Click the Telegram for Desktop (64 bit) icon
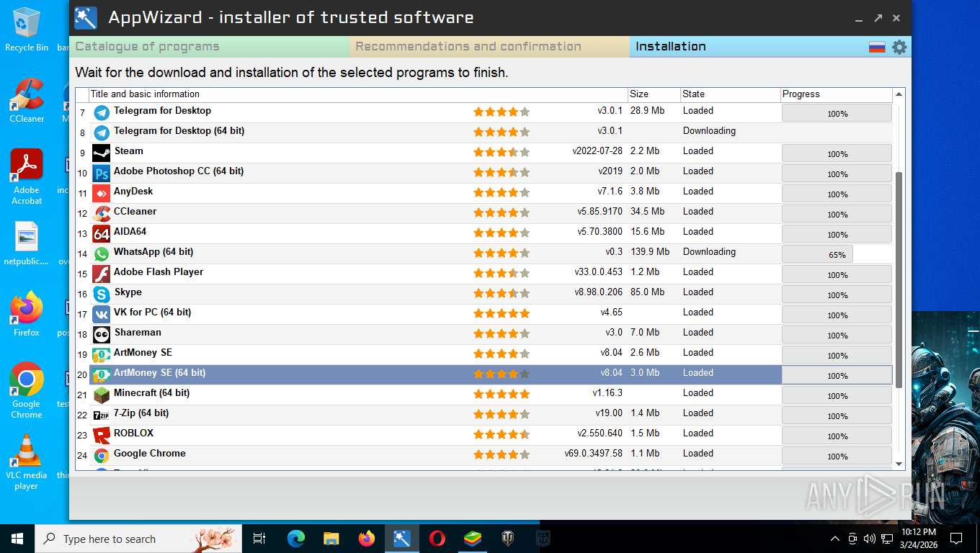Screen dimensions: 980x553 pos(102,132)
